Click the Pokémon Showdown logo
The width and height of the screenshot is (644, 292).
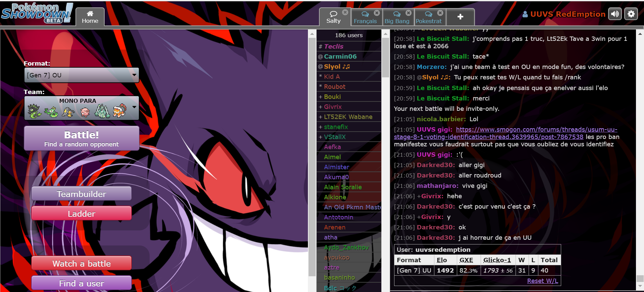37,13
